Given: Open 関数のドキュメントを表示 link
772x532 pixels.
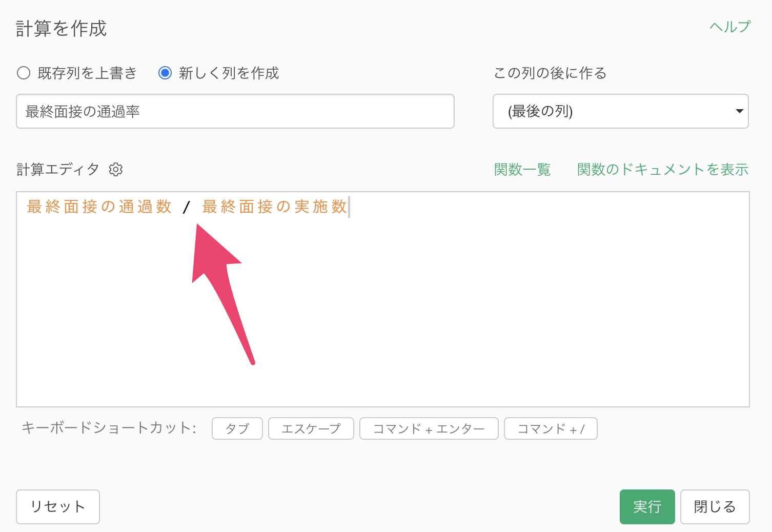Looking at the screenshot, I should click(663, 169).
